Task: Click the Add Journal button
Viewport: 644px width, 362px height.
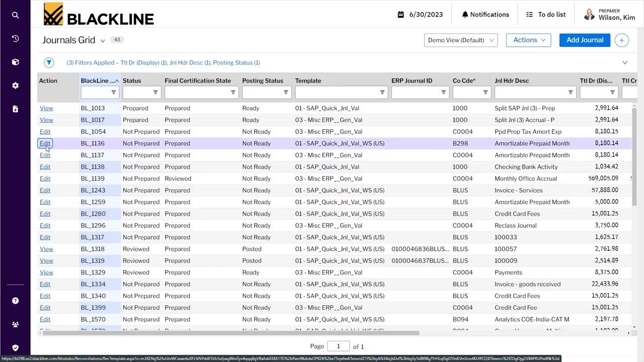Action: [585, 40]
